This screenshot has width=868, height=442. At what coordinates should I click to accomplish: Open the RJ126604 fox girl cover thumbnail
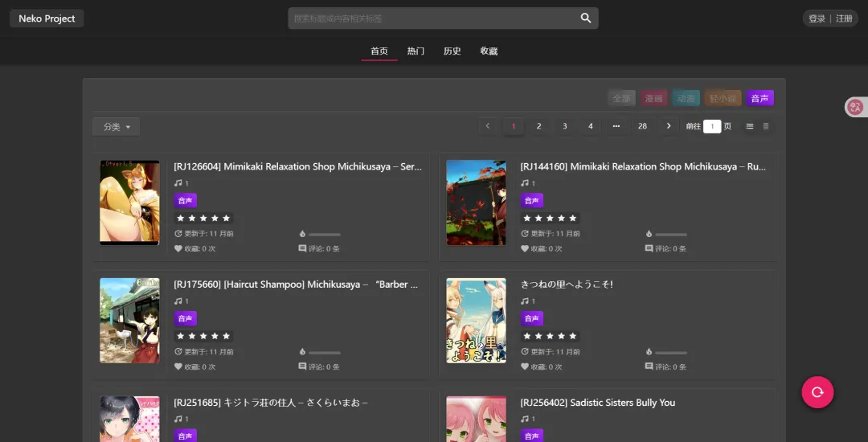pyautogui.click(x=129, y=203)
